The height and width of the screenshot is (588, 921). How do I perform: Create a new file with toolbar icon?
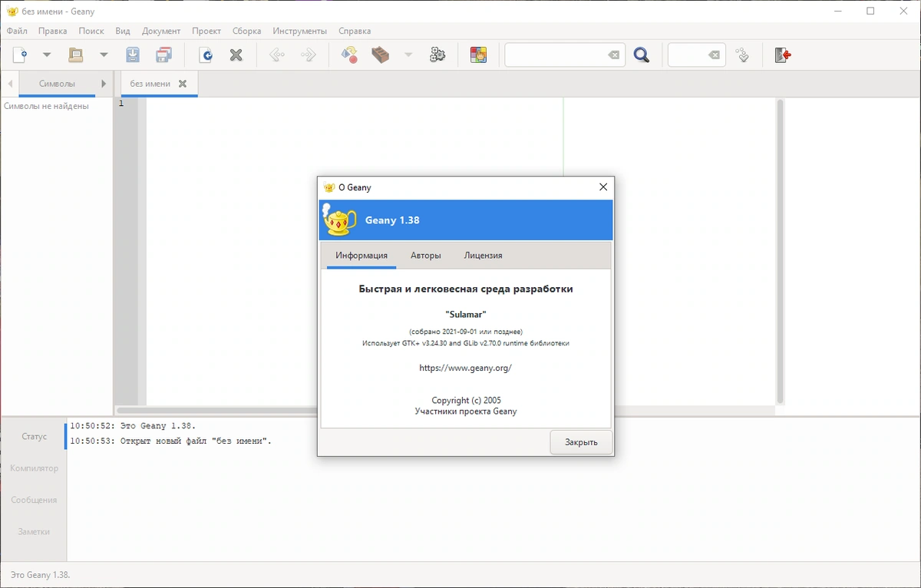[x=20, y=55]
